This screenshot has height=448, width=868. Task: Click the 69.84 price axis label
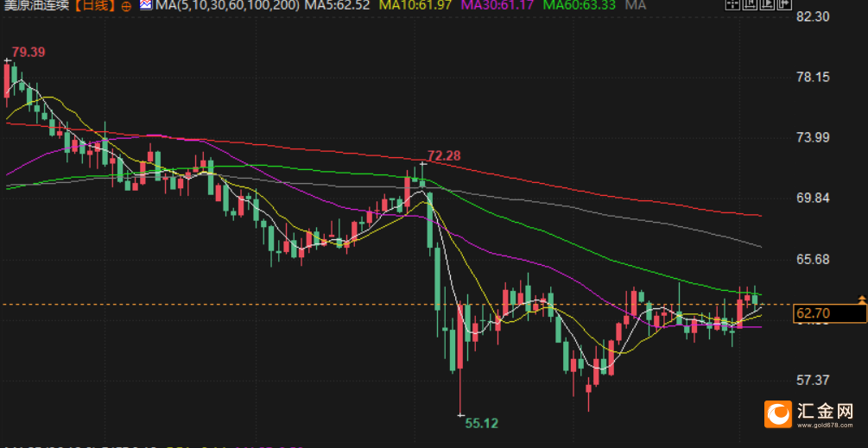coord(813,198)
